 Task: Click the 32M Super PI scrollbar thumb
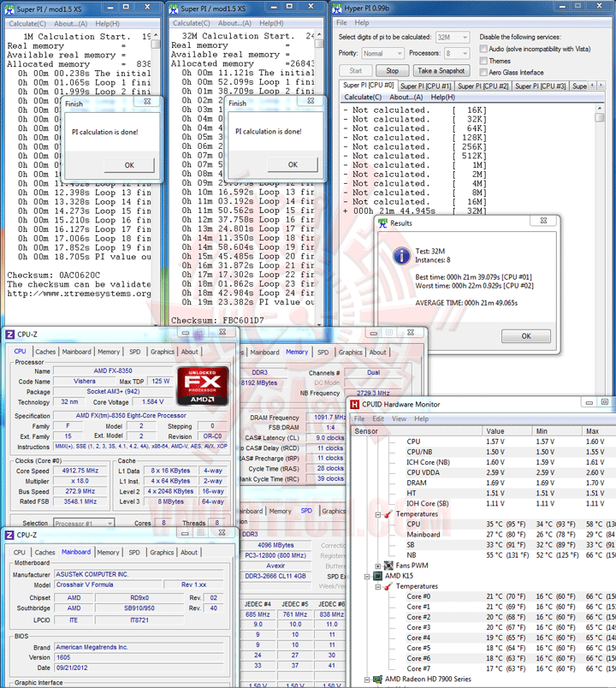click(x=319, y=44)
